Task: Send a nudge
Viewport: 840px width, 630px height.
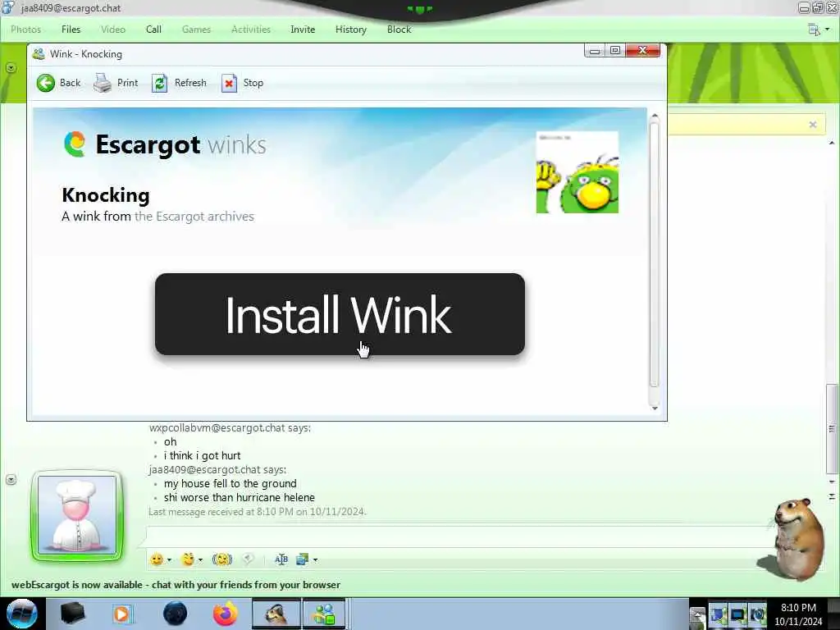Action: point(221,559)
